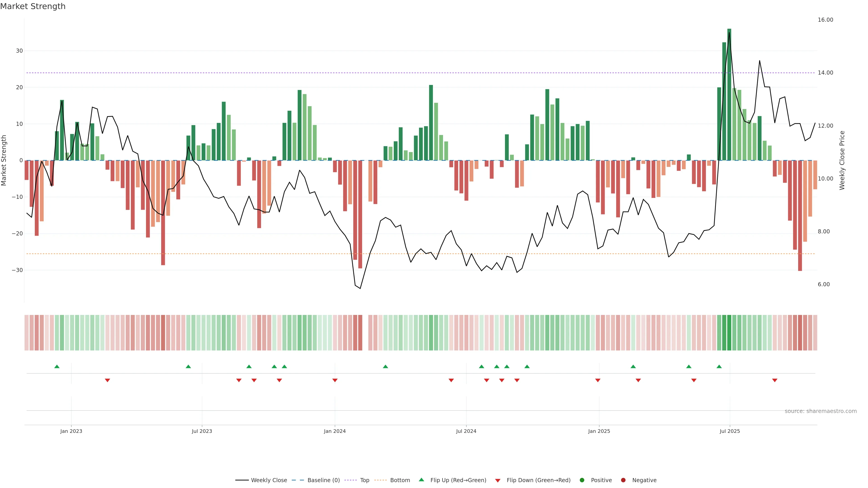Click the Positive green circle legend icon
Image resolution: width=868 pixels, height=488 pixels.
point(582,480)
